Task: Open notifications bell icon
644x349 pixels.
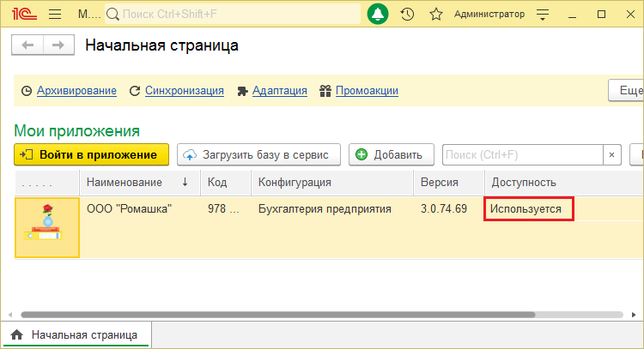Action: coord(378,14)
